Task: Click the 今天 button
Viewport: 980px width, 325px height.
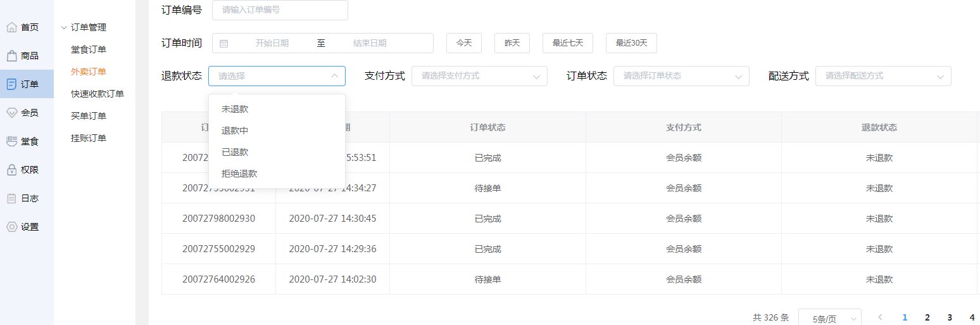Action: pyautogui.click(x=464, y=43)
